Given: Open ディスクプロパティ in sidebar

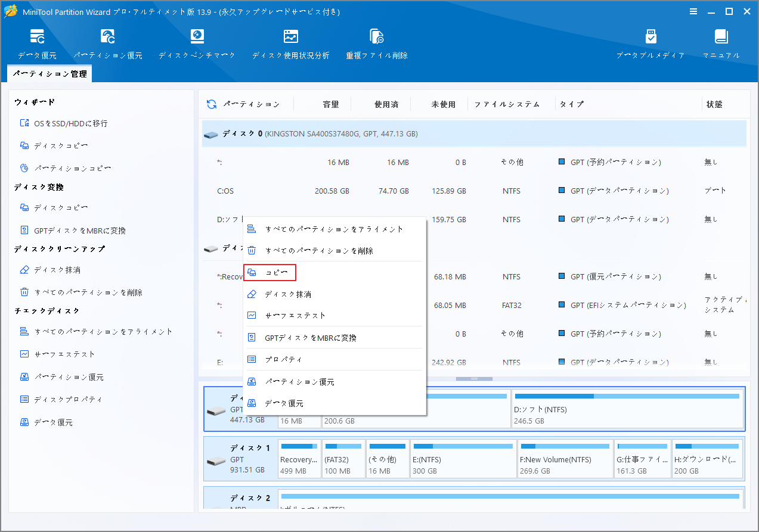Looking at the screenshot, I should 61,400.
